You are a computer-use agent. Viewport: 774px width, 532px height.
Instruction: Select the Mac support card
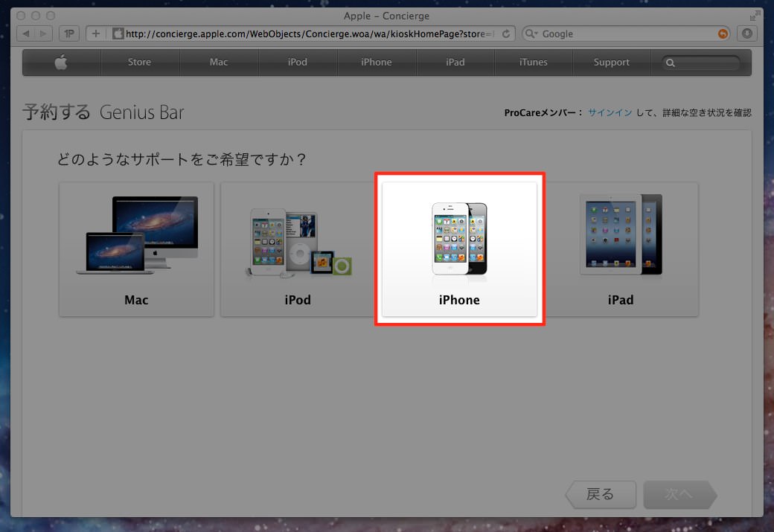(136, 249)
